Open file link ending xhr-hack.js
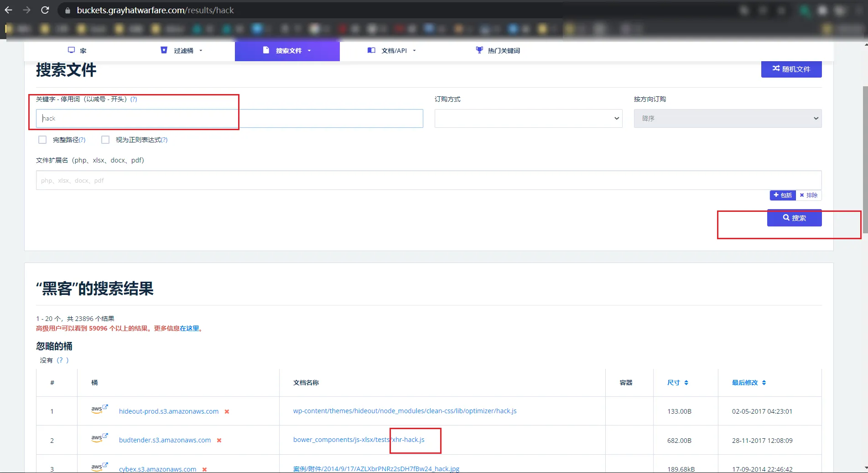This screenshot has height=473, width=868. (x=359, y=440)
